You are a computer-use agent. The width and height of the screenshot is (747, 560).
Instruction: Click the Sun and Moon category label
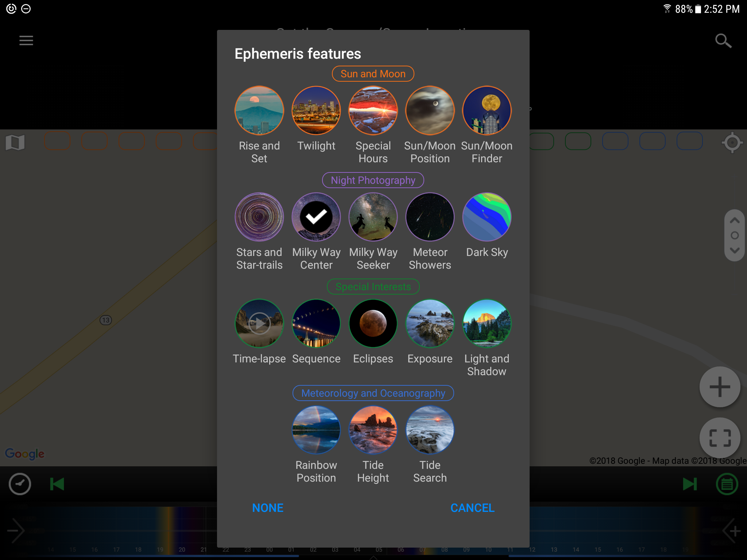coord(373,74)
